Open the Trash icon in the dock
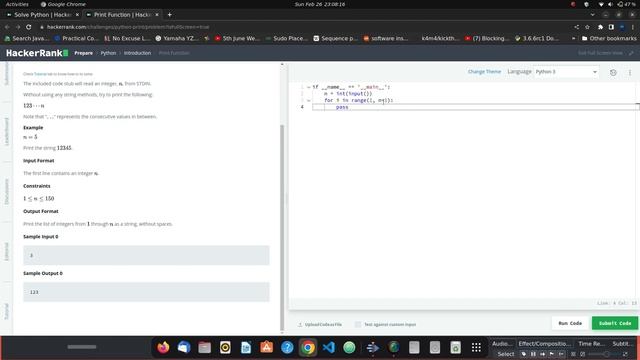 pos(456,347)
